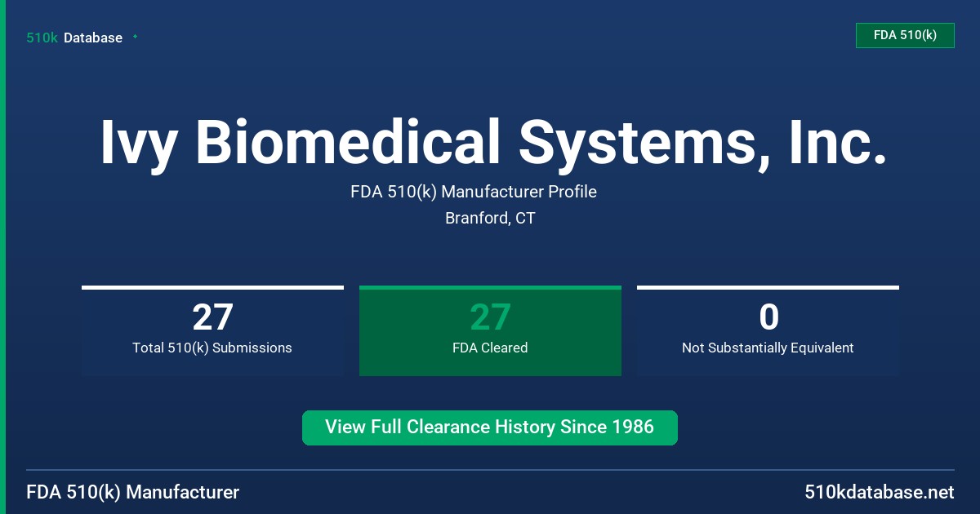Select the Ivy Biomedical Systems, Inc. heading
Viewport: 980px width, 514px height.
click(x=493, y=143)
